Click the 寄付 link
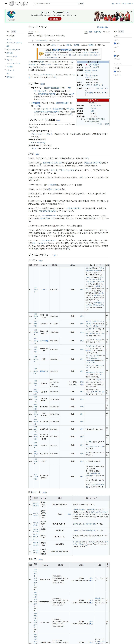 (113, 4)
